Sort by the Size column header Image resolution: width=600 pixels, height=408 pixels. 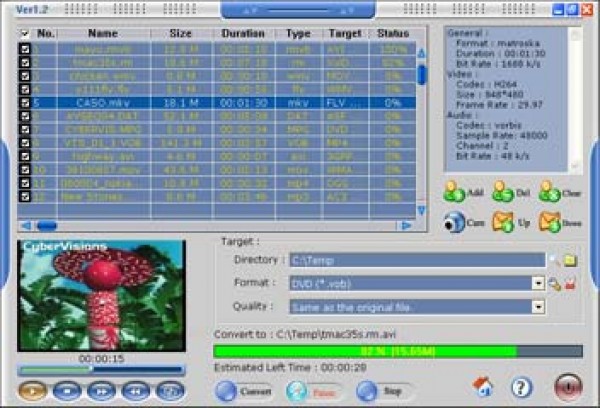(x=181, y=34)
